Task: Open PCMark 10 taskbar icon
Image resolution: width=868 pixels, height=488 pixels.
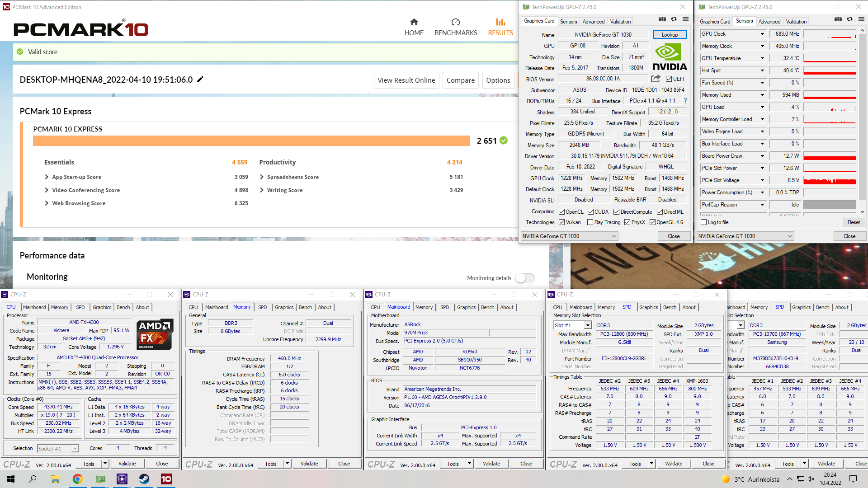Action: [166, 479]
